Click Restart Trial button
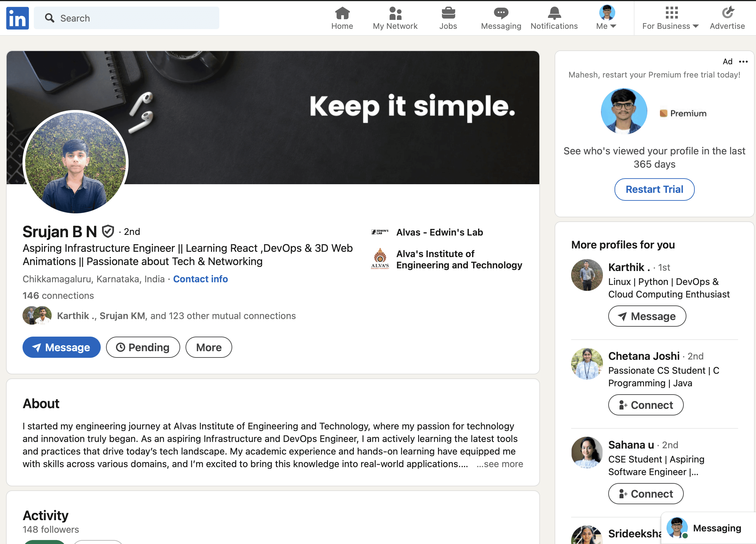This screenshot has height=544, width=756. (x=654, y=189)
